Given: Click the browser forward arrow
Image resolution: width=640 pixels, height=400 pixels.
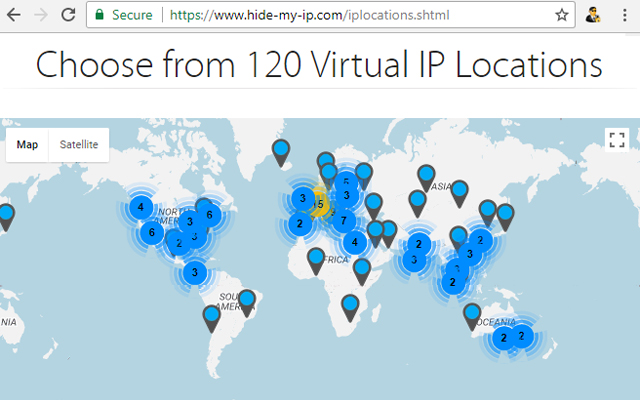Looking at the screenshot, I should click(40, 15).
